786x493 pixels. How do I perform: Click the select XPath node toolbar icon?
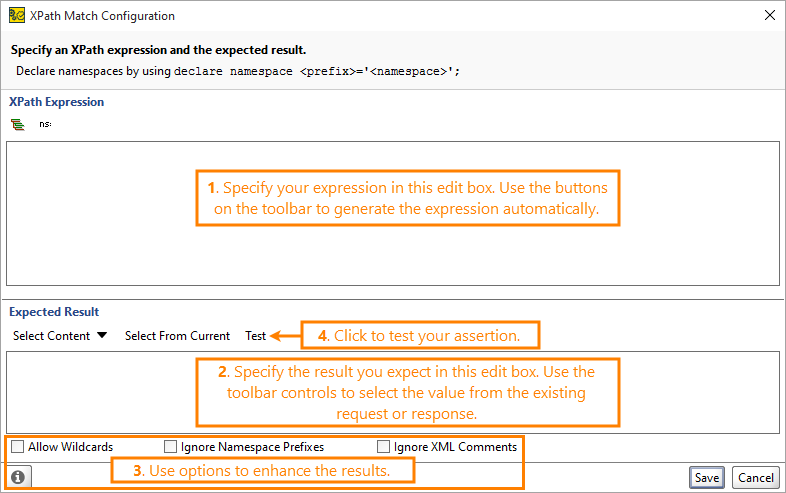pyautogui.click(x=18, y=124)
